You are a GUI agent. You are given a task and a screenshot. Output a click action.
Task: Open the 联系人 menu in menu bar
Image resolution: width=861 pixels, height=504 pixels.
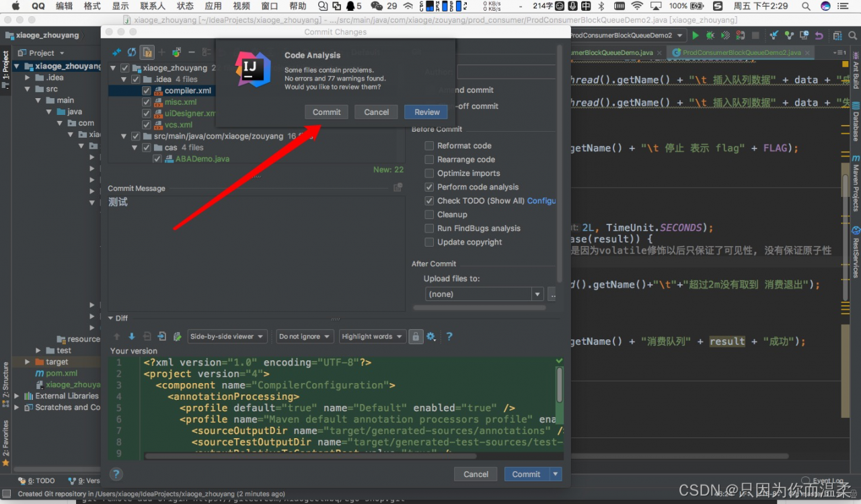click(153, 6)
